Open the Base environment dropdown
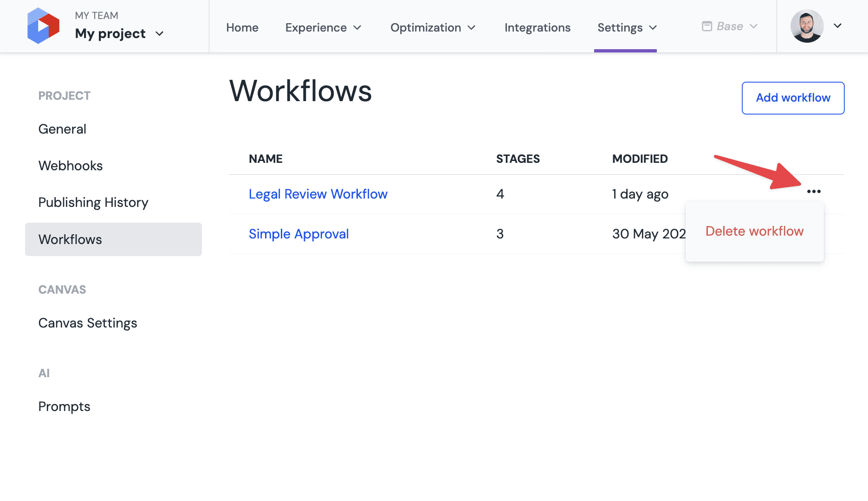This screenshot has width=868, height=501. coord(730,26)
